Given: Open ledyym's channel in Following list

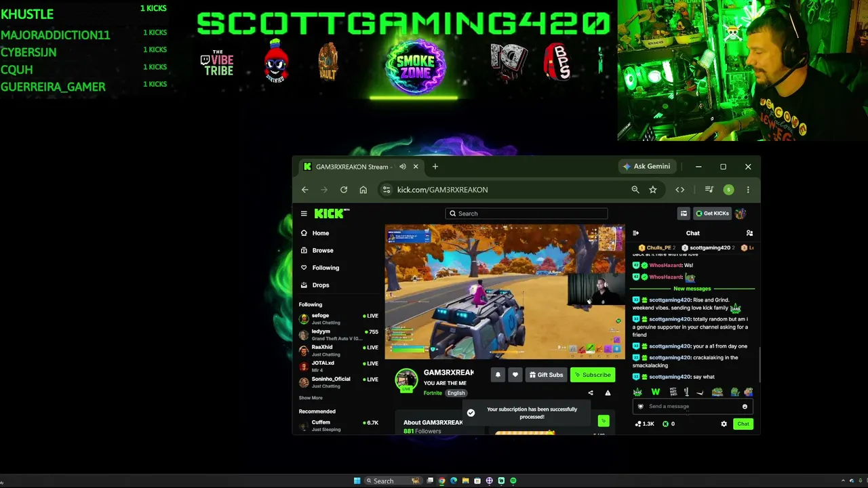Looking at the screenshot, I should coord(338,335).
